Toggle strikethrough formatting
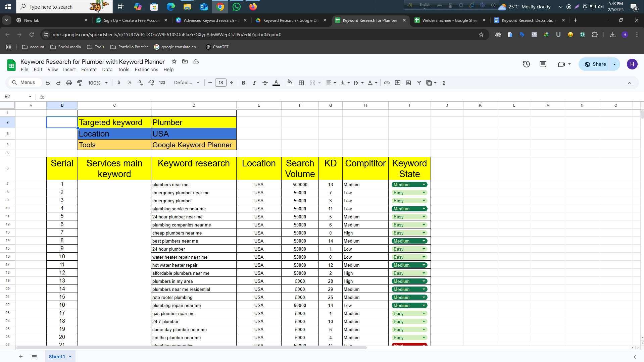This screenshot has height=362, width=644. tap(265, 83)
